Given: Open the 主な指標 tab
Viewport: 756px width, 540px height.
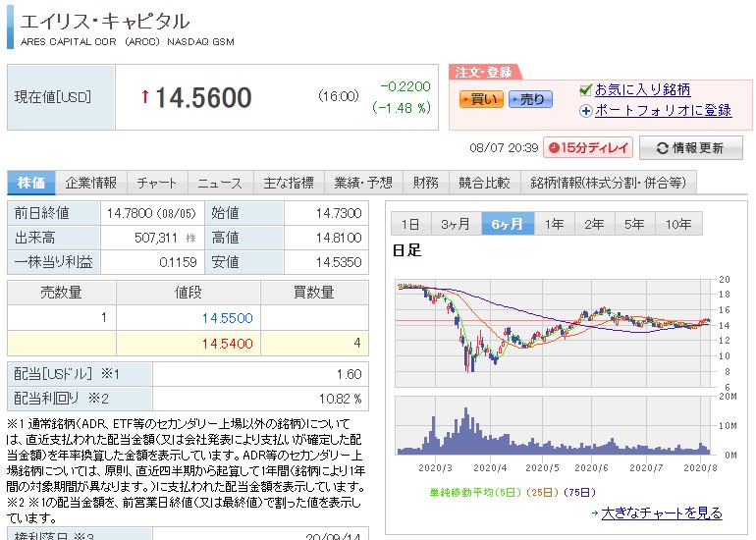Looking at the screenshot, I should tap(289, 183).
